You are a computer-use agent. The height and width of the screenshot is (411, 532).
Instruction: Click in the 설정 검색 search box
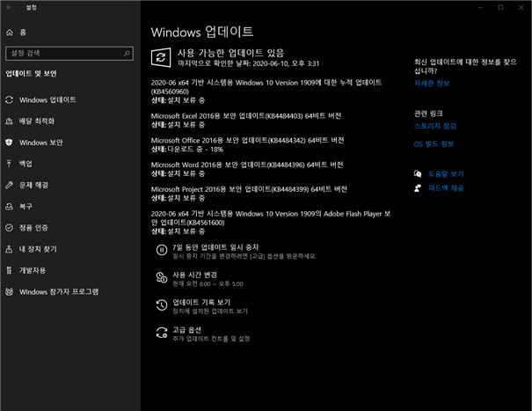click(69, 54)
